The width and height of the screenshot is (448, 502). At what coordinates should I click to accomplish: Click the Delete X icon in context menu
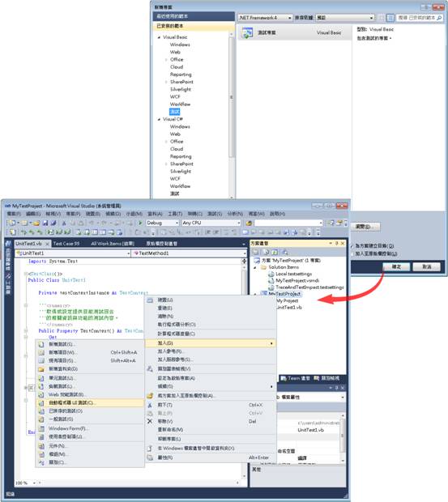click(150, 421)
